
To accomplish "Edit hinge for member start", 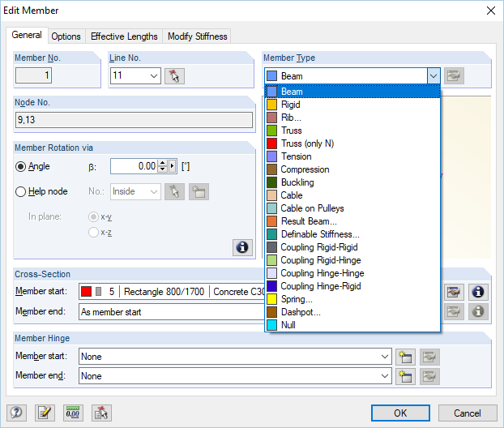I will (429, 357).
